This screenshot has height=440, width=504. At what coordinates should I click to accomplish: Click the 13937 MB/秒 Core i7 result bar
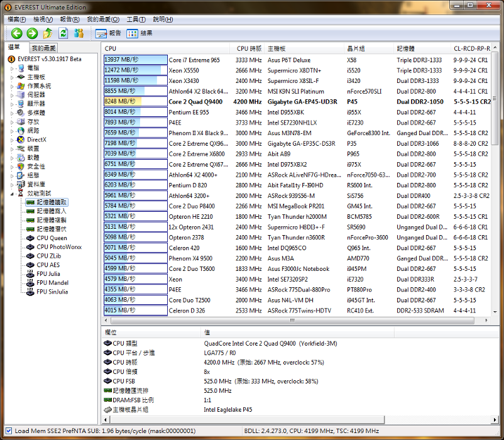[x=135, y=60]
